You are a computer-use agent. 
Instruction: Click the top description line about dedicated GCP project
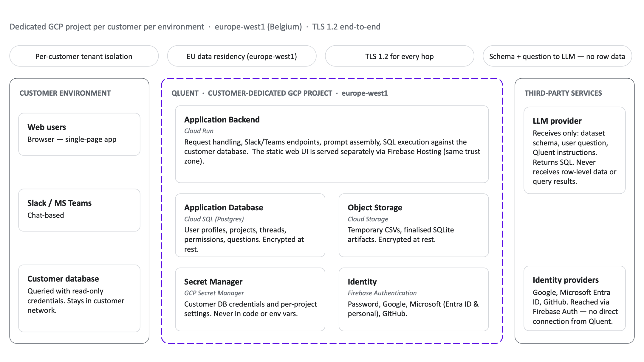click(195, 27)
